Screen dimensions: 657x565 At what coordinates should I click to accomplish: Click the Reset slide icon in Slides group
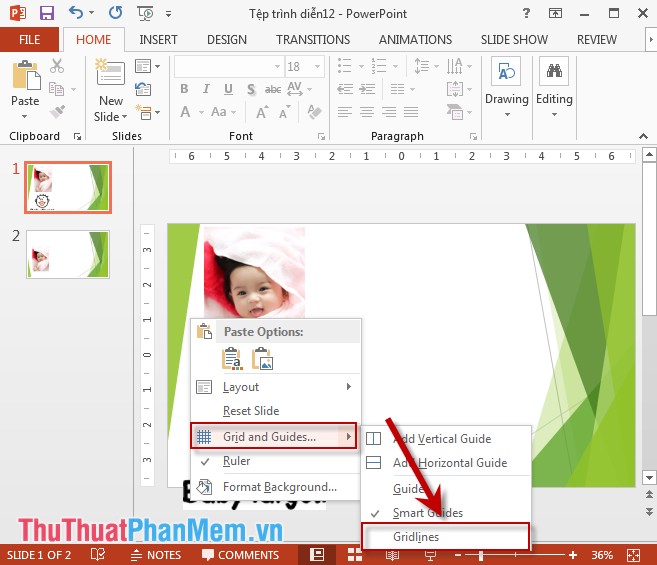click(x=143, y=89)
